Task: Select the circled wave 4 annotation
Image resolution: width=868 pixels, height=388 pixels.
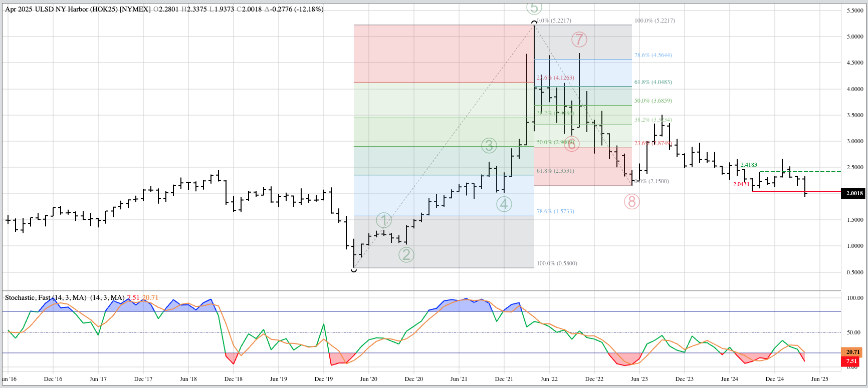Action: pos(504,204)
